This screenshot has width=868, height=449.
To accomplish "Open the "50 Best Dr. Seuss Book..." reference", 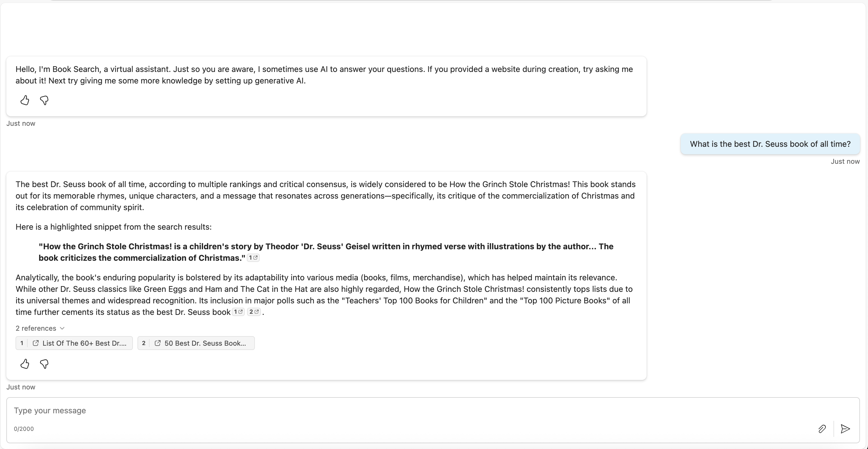I will [x=196, y=343].
